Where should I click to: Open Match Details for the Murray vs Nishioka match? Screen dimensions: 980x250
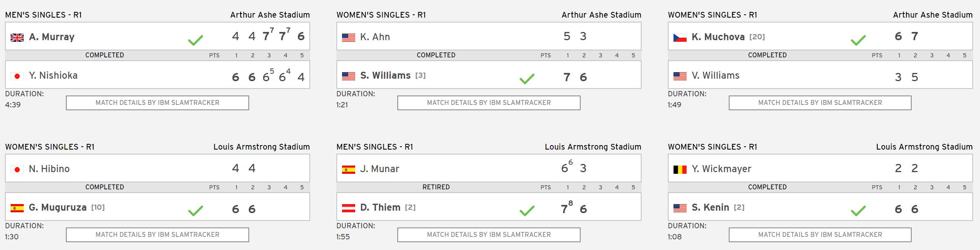point(157,103)
